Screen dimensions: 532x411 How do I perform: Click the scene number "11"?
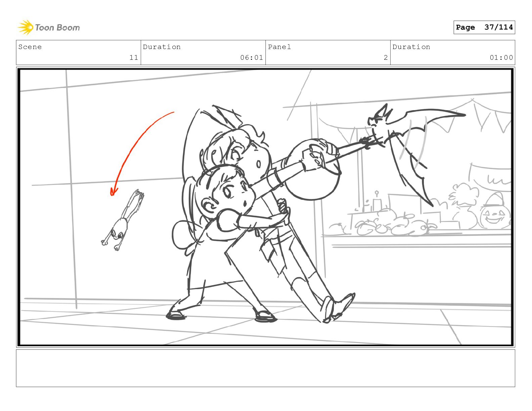[x=134, y=58]
